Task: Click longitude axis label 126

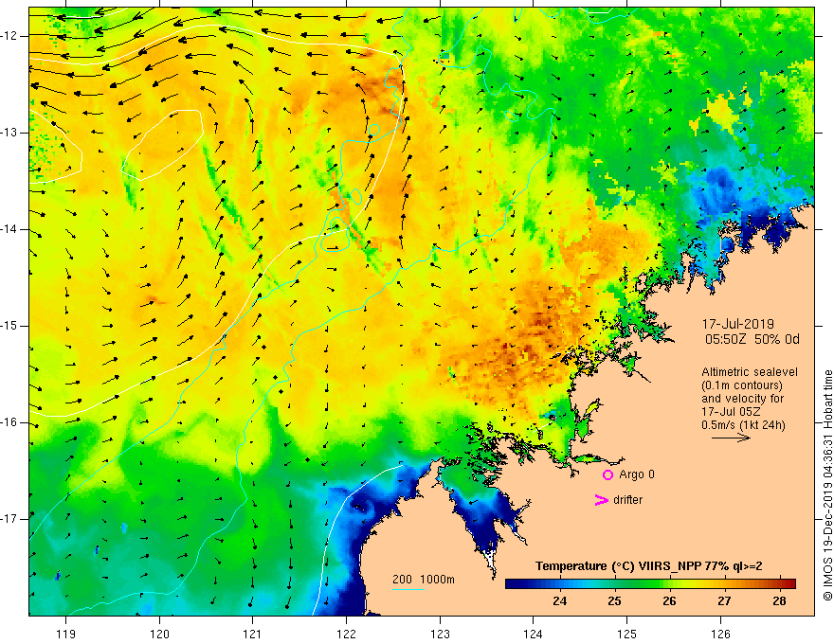Action: [x=720, y=634]
